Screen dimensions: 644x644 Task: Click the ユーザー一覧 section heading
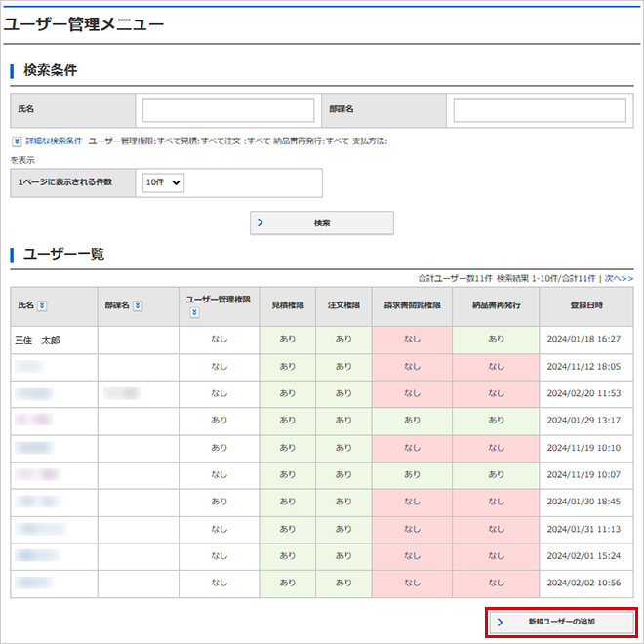tap(63, 255)
